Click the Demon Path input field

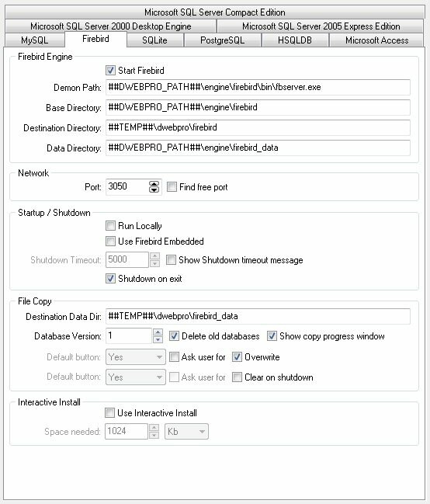258,87
